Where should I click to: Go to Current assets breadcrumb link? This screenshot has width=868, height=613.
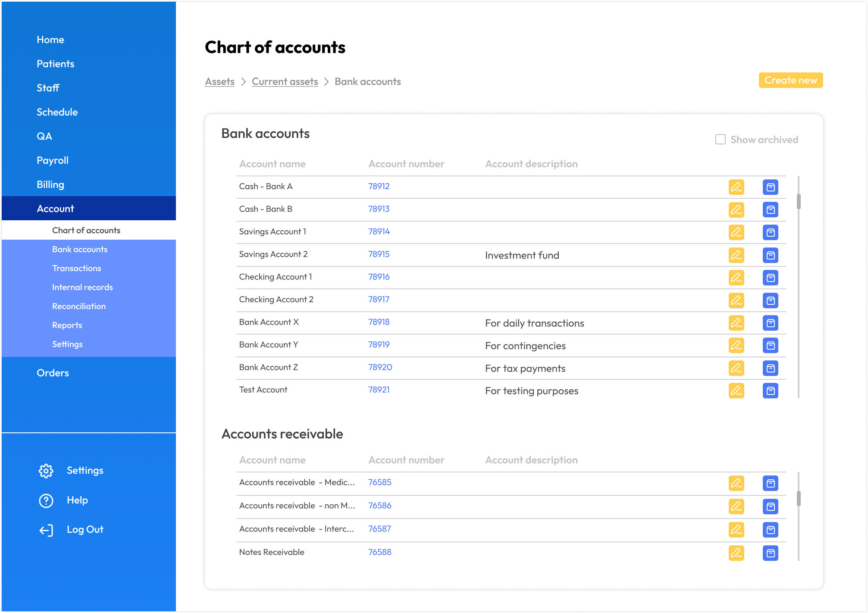coord(285,81)
